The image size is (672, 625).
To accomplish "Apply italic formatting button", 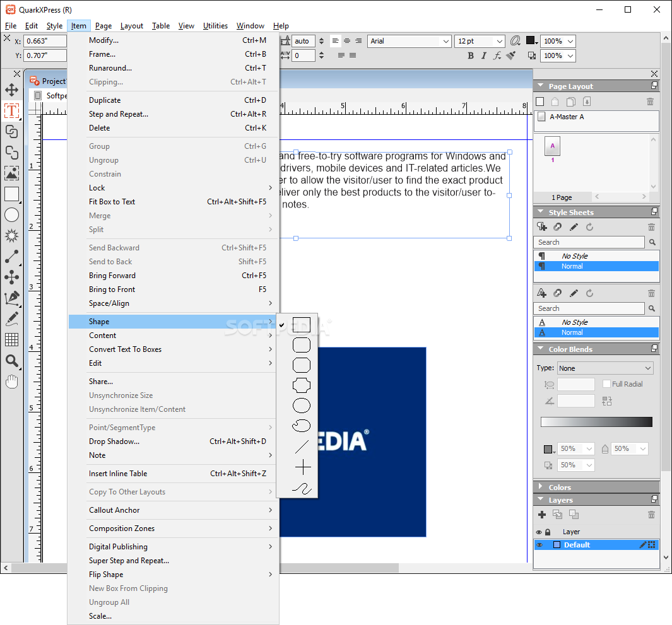I will [484, 55].
